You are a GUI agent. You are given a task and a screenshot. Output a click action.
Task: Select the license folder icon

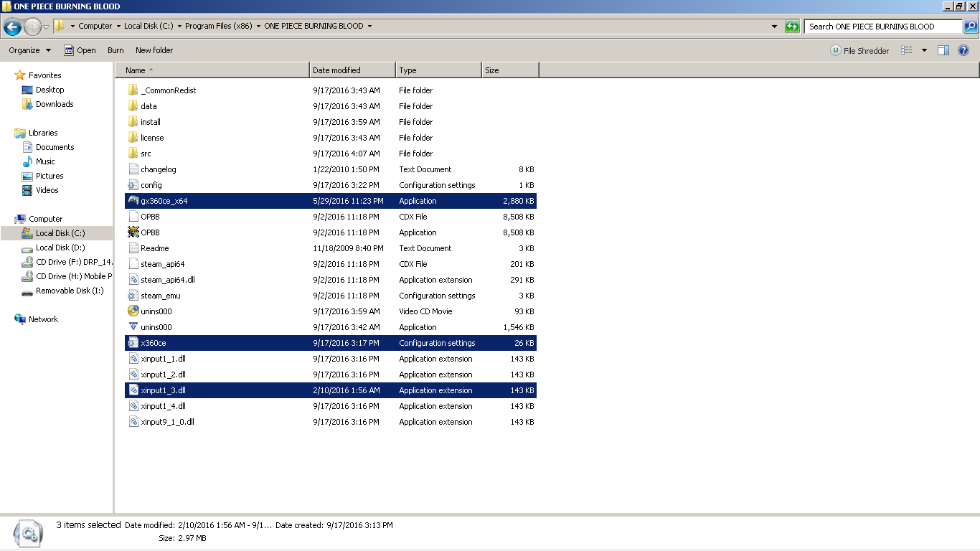[133, 138]
